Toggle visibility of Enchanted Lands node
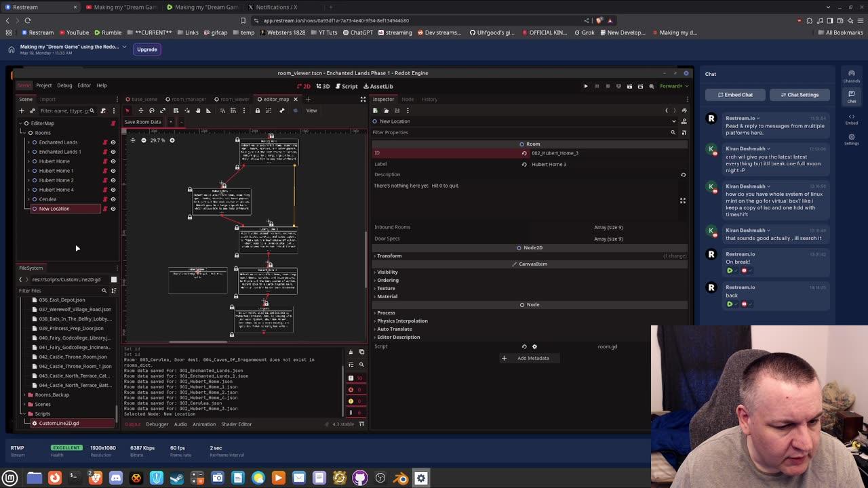 113,142
